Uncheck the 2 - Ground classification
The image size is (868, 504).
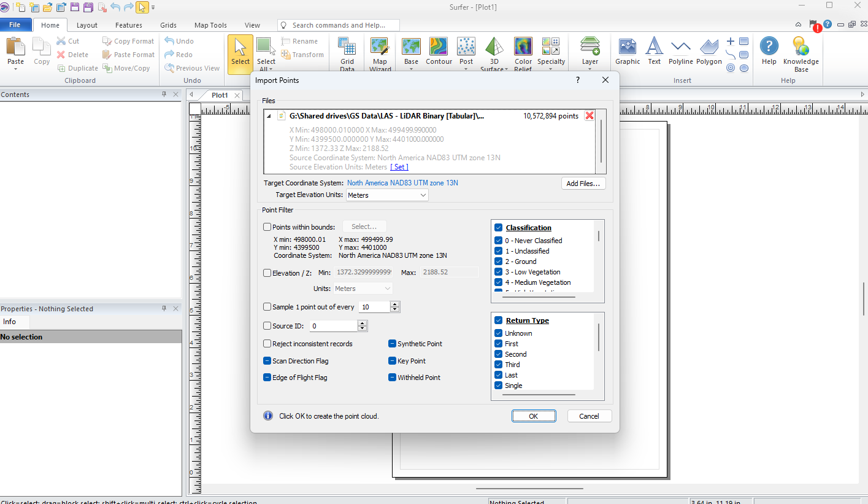coord(499,261)
